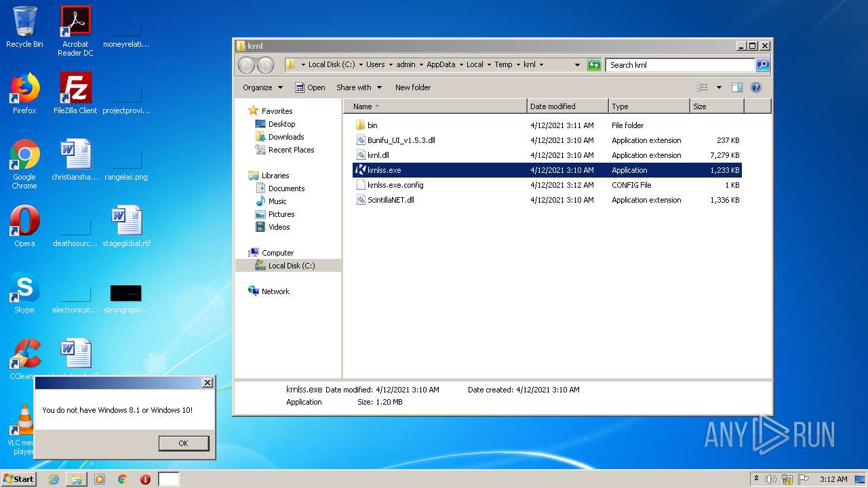Select the krnlss.exe application file
The image size is (868, 488).
[x=384, y=170]
